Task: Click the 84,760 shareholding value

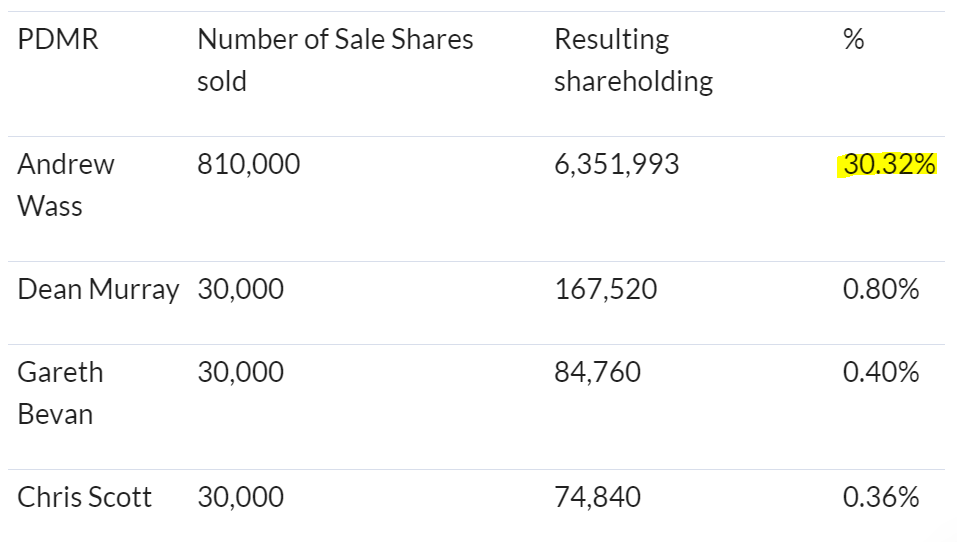Action: [598, 372]
